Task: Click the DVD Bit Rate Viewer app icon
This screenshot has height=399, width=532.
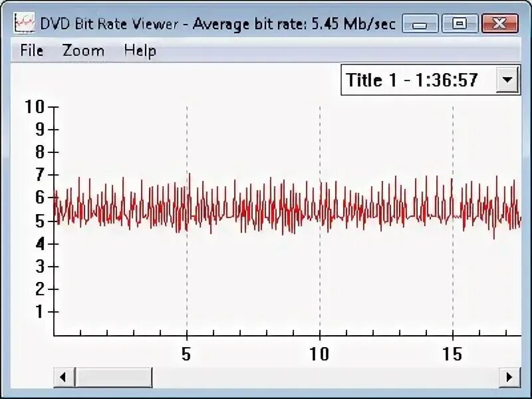Action: click(x=24, y=23)
